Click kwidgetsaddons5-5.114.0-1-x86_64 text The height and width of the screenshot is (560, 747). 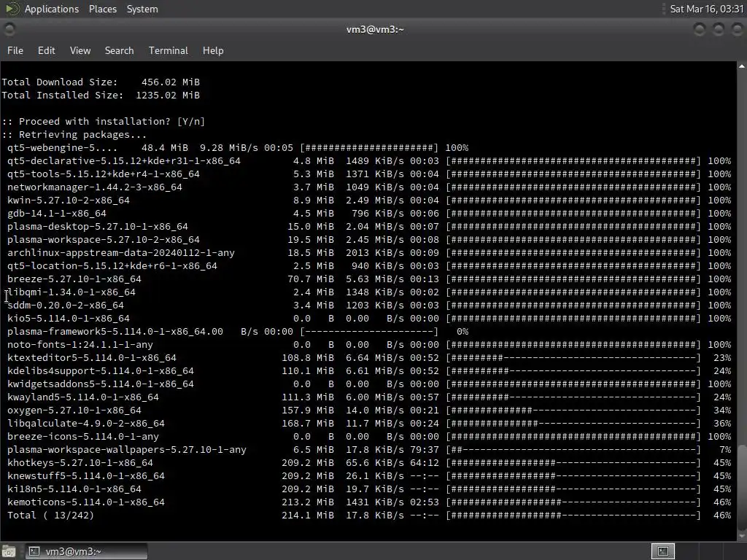pos(101,384)
